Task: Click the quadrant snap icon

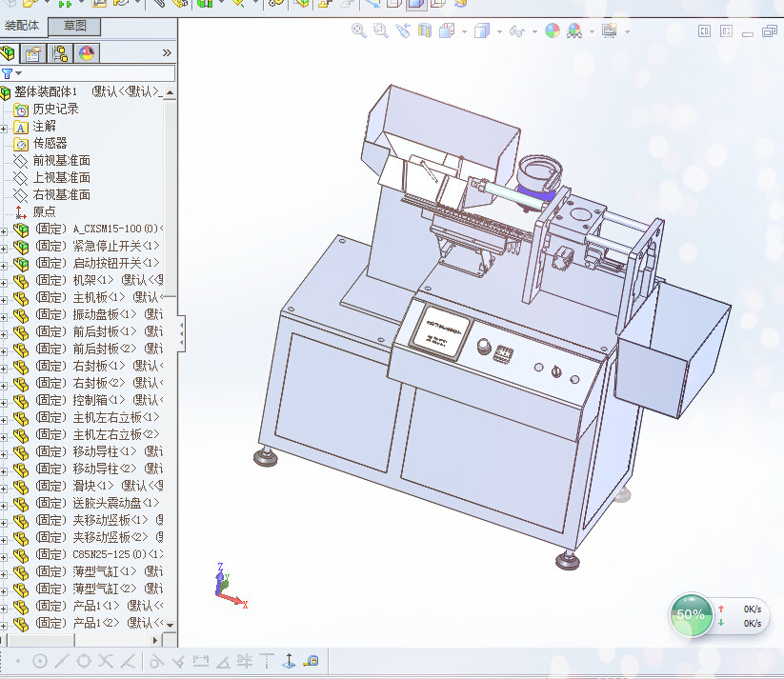Action: (x=84, y=662)
